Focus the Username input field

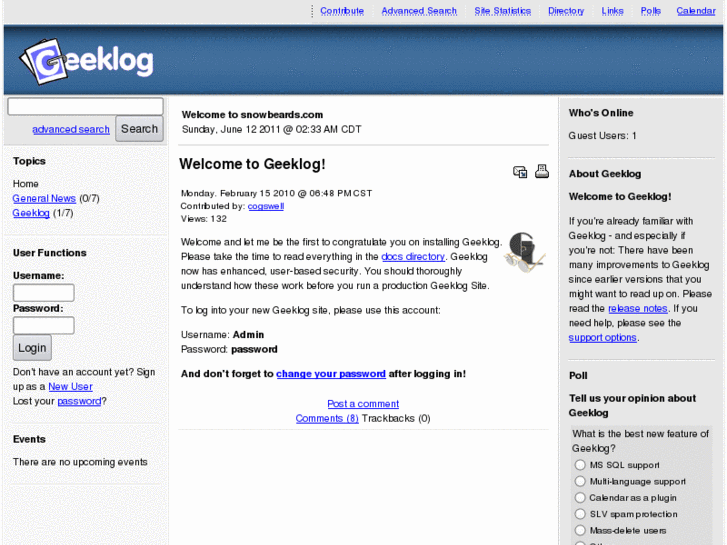coord(44,293)
